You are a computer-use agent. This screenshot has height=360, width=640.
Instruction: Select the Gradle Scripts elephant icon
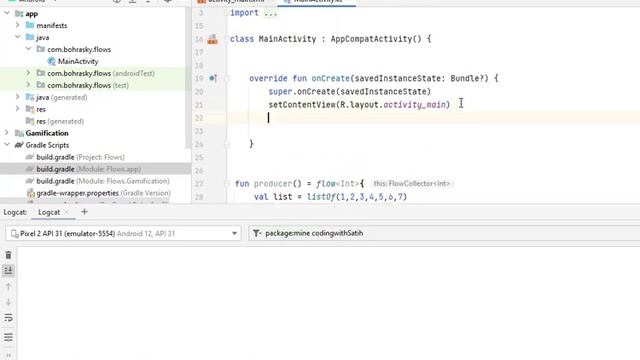pos(19,145)
